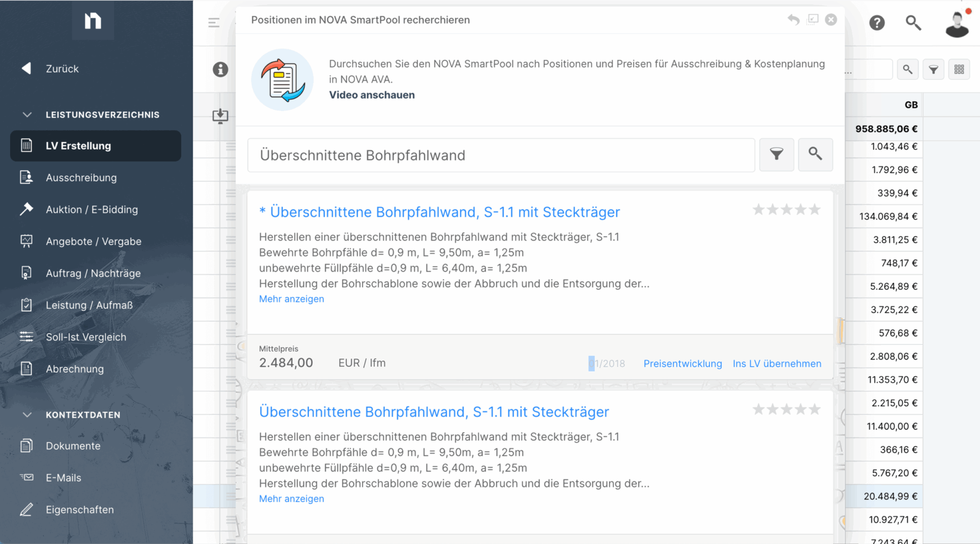Image resolution: width=980 pixels, height=544 pixels.
Task: Run the SmartPool search magnifier button
Action: [x=815, y=155]
